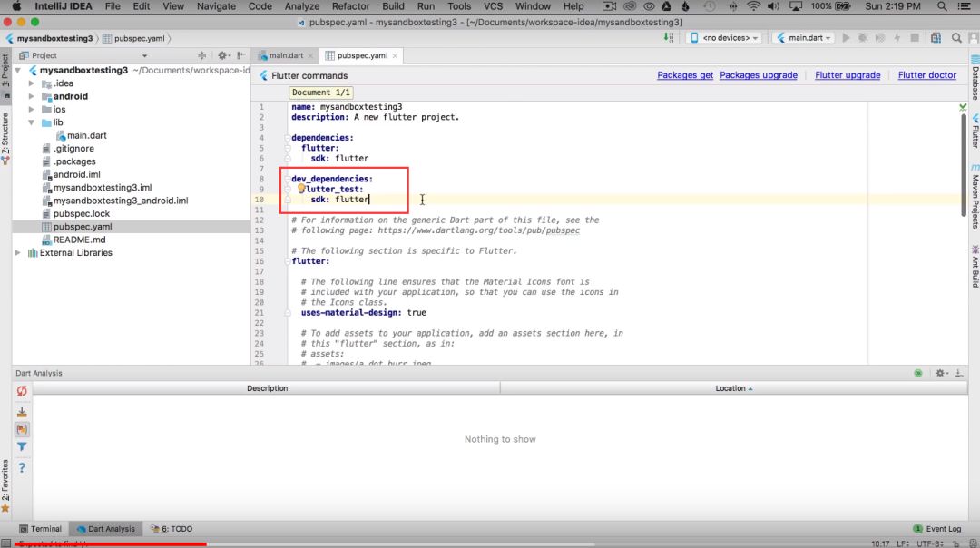Open macOS Spotlight search
This screenshot has width=980, height=548.
942,6
